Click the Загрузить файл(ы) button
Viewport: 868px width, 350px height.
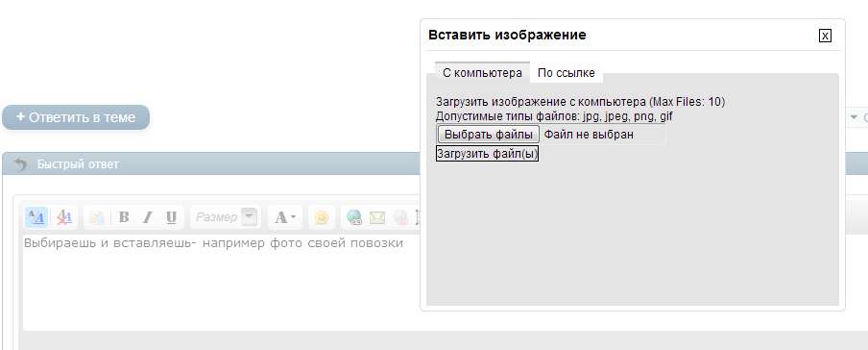(487, 154)
